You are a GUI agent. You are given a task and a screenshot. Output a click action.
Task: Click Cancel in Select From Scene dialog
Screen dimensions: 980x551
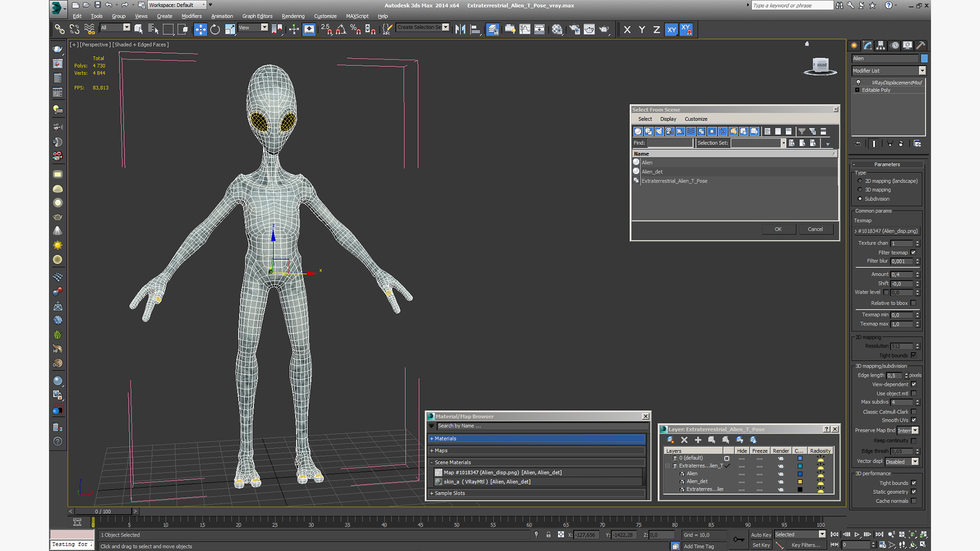point(815,230)
